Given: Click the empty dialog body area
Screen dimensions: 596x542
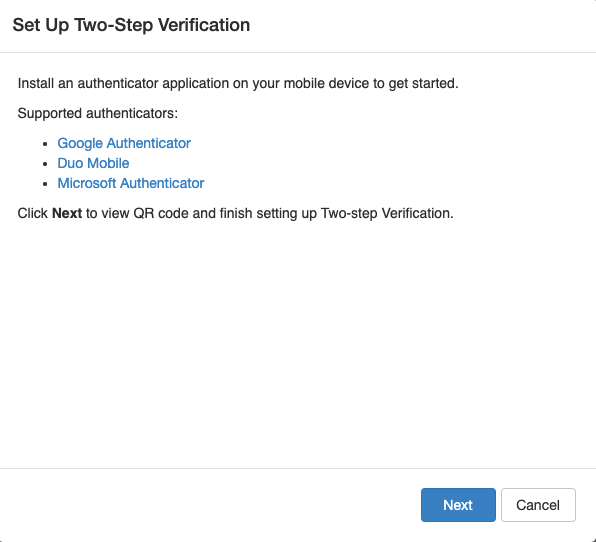Looking at the screenshot, I should pyautogui.click(x=298, y=342).
